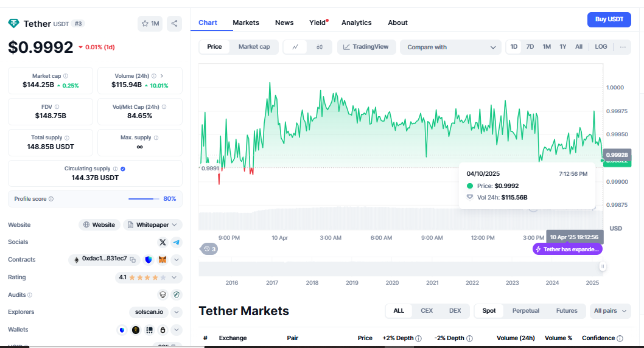Open chart more options ellipsis
The image size is (644, 348).
tap(623, 47)
